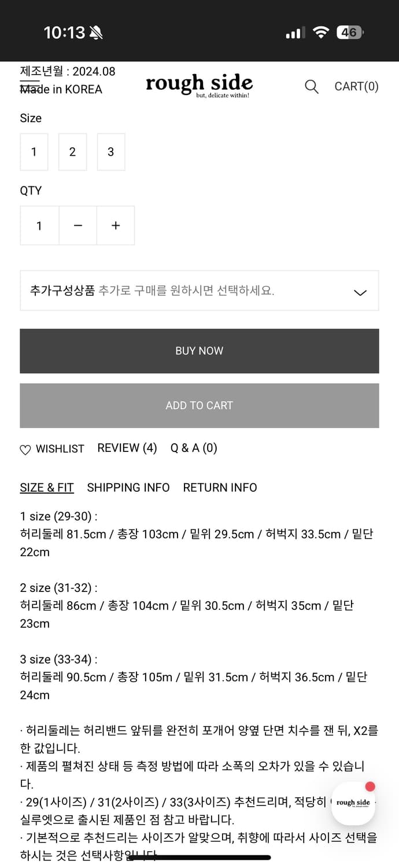Tap the wishlist heart icon
The width and height of the screenshot is (399, 868).
[25, 450]
